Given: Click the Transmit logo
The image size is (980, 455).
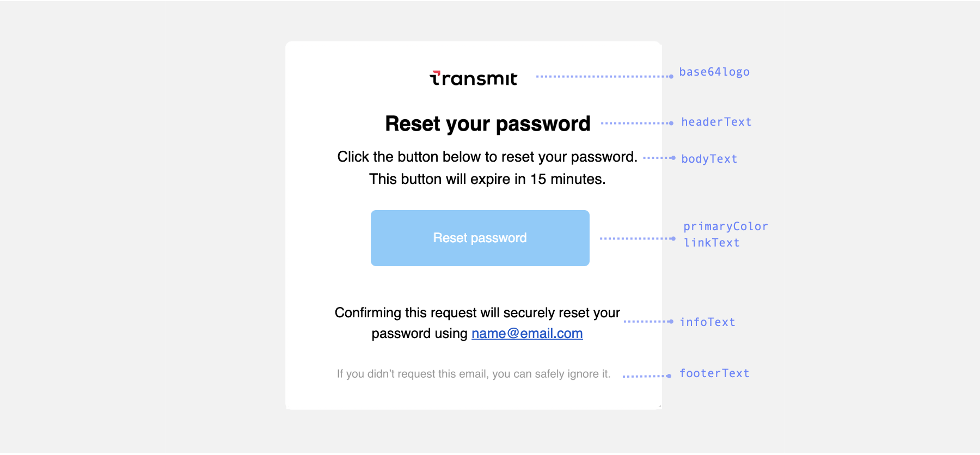Looking at the screenshot, I should coord(473,78).
